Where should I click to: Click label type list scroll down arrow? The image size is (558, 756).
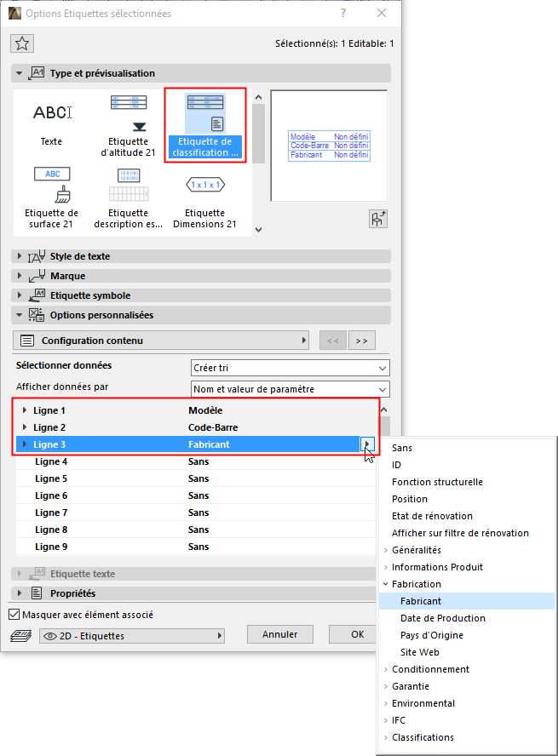[x=258, y=230]
